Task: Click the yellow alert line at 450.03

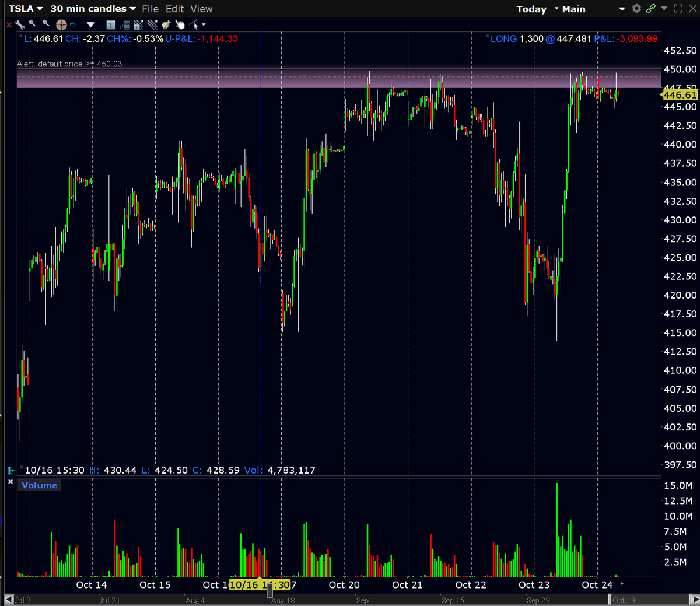Action: pyautogui.click(x=338, y=69)
